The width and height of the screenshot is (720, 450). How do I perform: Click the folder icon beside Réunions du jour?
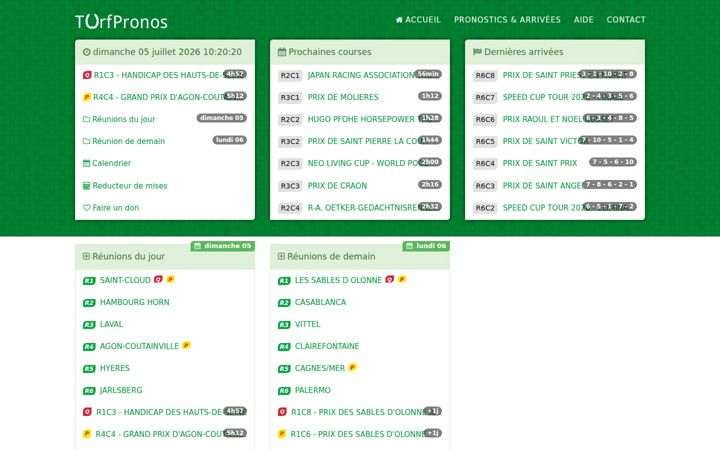(x=86, y=119)
